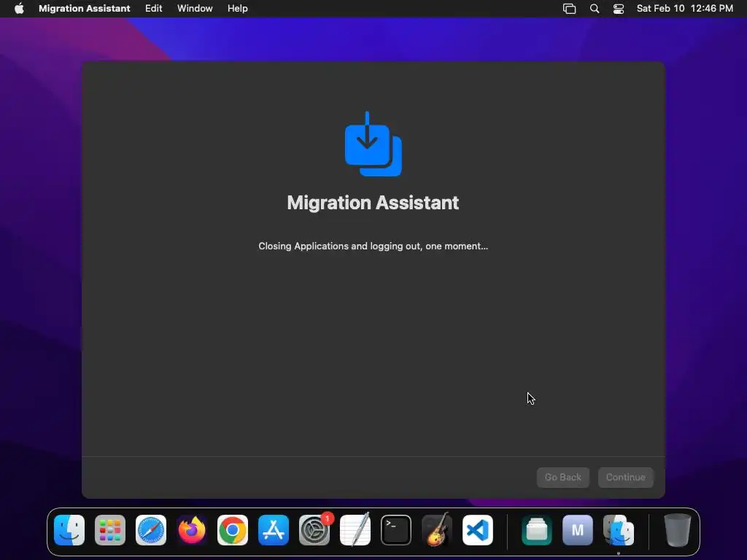Image resolution: width=747 pixels, height=560 pixels.
Task: Launch Safari from the Dock
Action: click(x=151, y=530)
